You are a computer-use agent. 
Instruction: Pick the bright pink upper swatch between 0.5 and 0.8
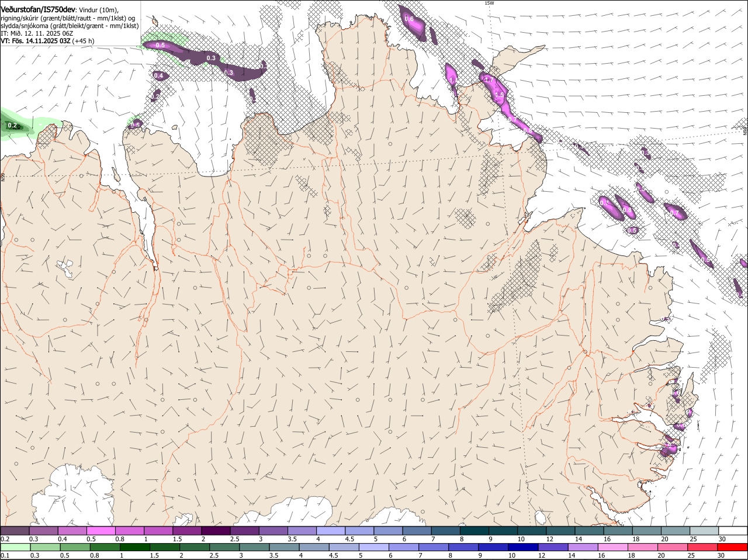pos(101,531)
